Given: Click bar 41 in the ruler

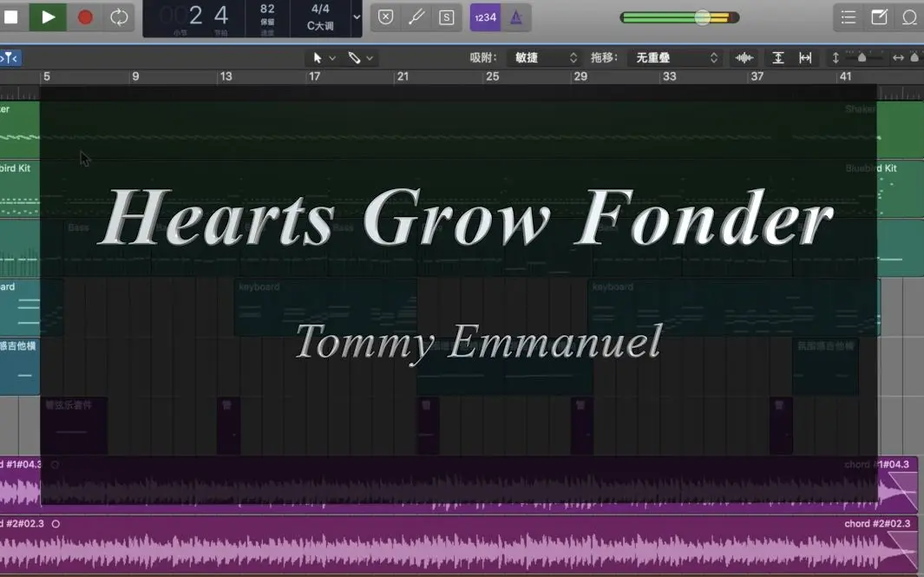Looking at the screenshot, I should coord(846,76).
